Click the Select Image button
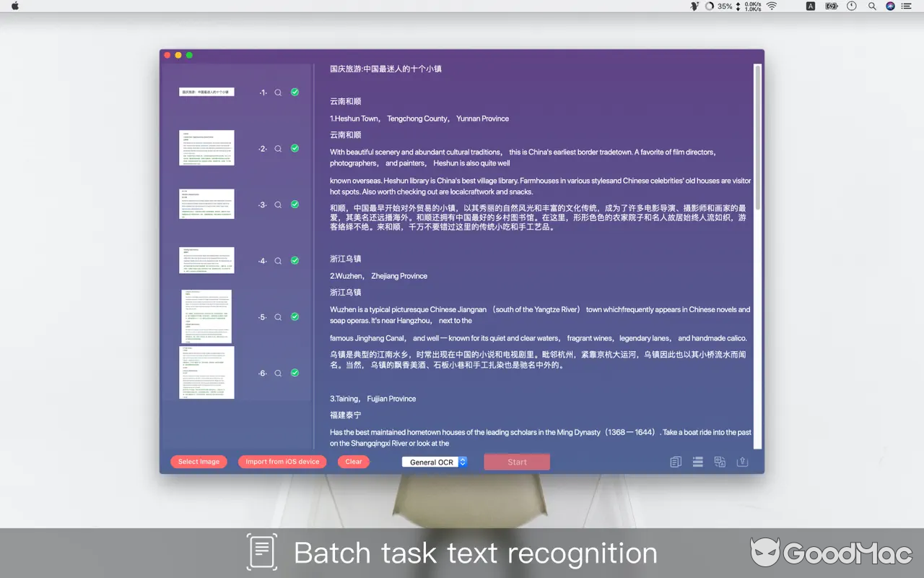The height and width of the screenshot is (578, 924). [x=199, y=461]
